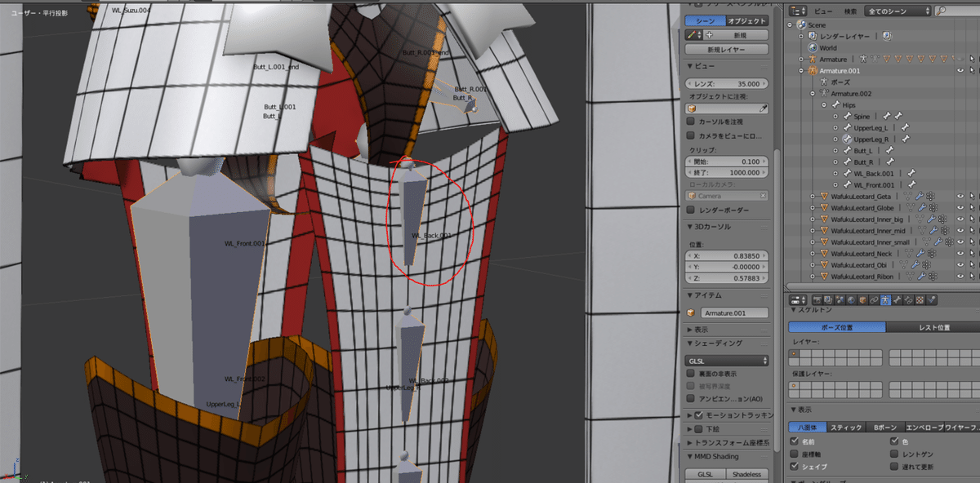Open the Object Constraints properties tab icon

coord(874,300)
